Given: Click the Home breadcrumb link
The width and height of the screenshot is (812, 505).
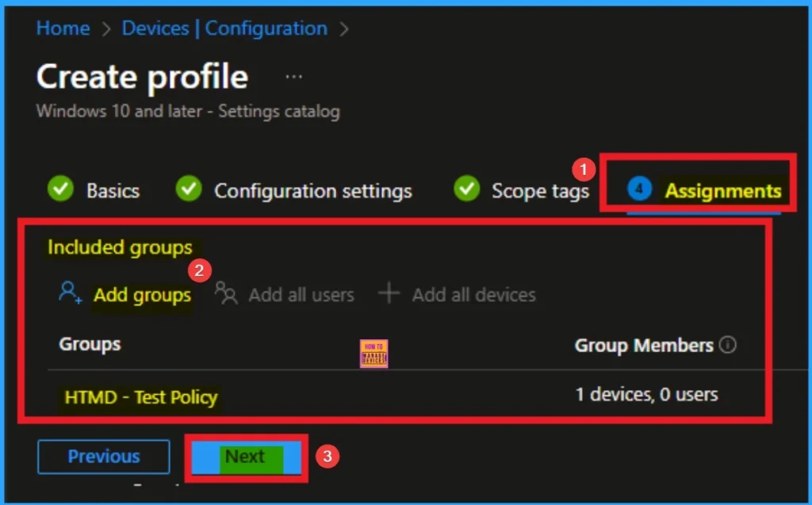Looking at the screenshot, I should pos(63,29).
